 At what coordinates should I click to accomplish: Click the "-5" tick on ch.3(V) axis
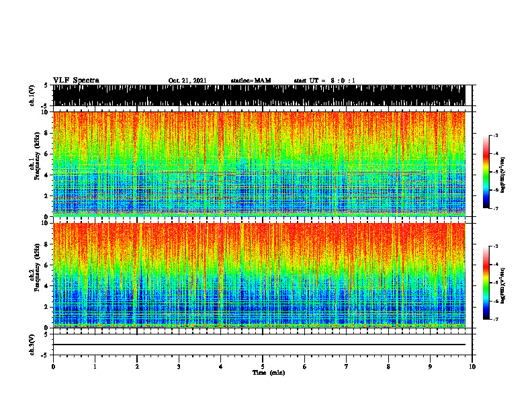point(45,355)
